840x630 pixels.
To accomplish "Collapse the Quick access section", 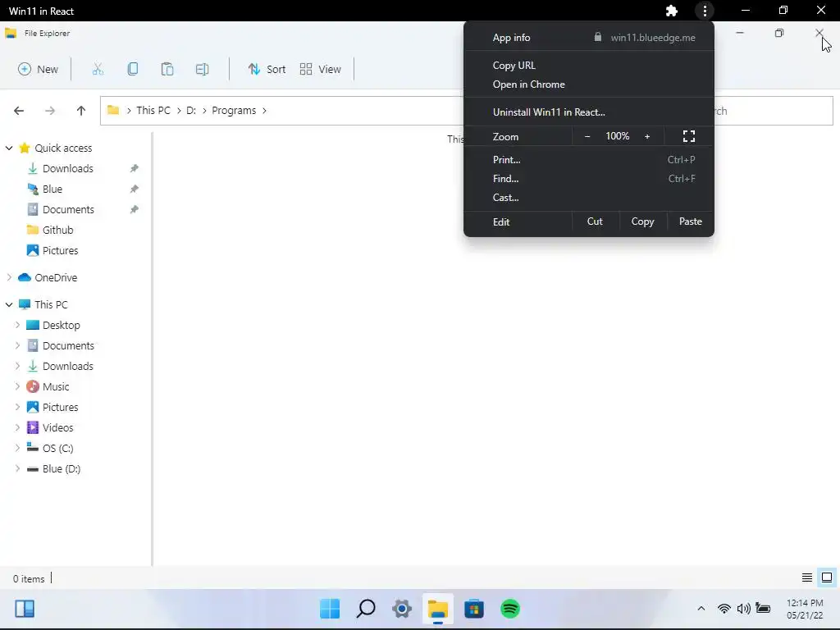I will (9, 148).
